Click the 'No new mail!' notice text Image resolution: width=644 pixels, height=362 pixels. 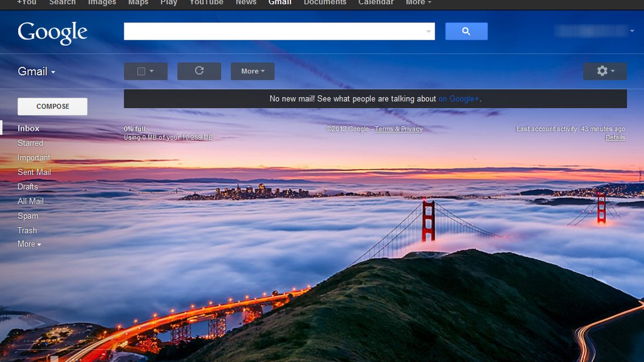click(292, 99)
